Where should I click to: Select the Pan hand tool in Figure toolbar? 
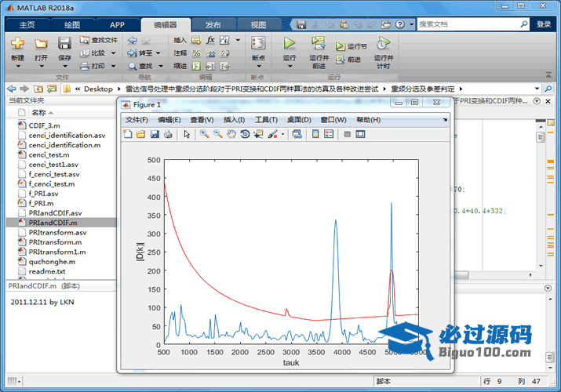(231, 134)
